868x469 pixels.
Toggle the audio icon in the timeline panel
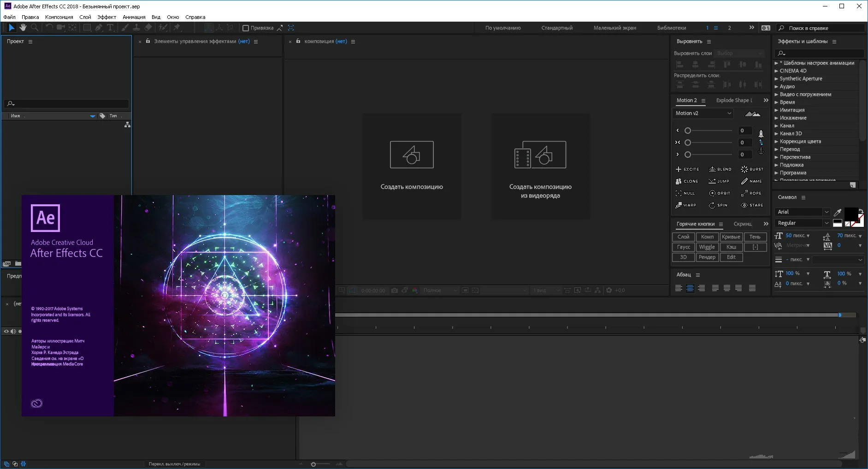(x=13, y=331)
